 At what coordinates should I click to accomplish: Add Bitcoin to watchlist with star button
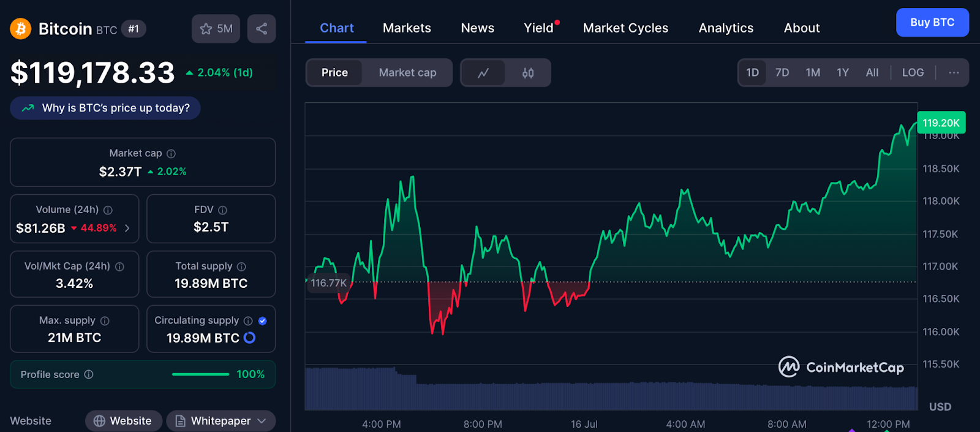coord(216,29)
